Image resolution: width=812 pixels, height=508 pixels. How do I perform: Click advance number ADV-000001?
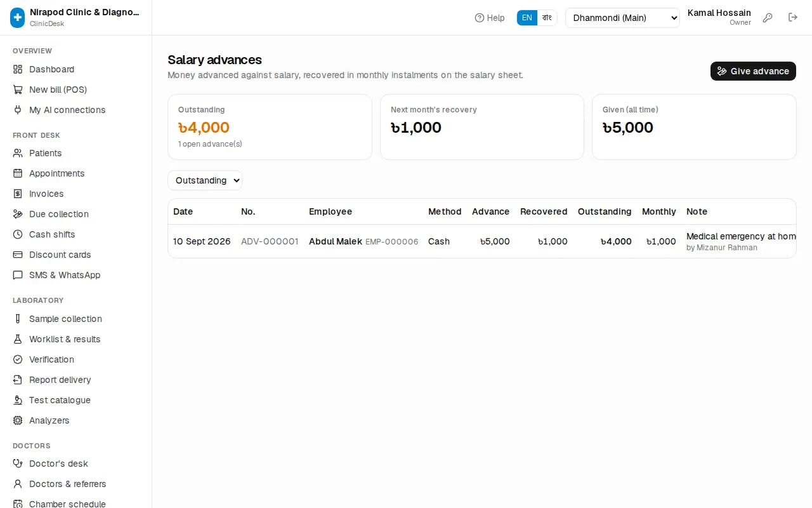(x=270, y=241)
